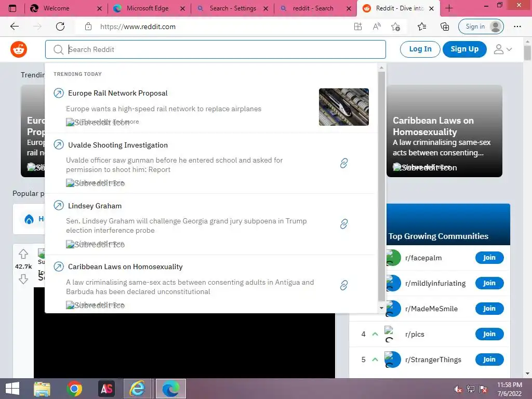Reload the page with refresh icon
The height and width of the screenshot is (399, 532).
click(60, 26)
